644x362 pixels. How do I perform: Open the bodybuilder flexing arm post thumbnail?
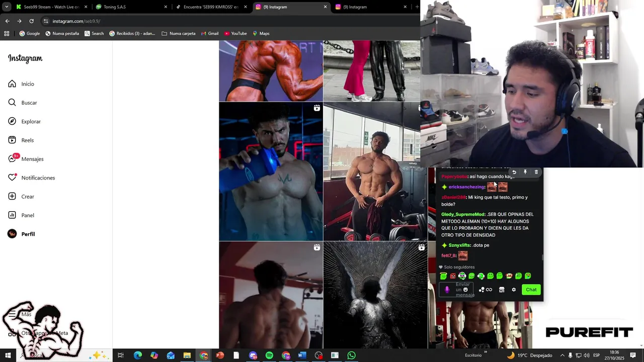point(271,71)
